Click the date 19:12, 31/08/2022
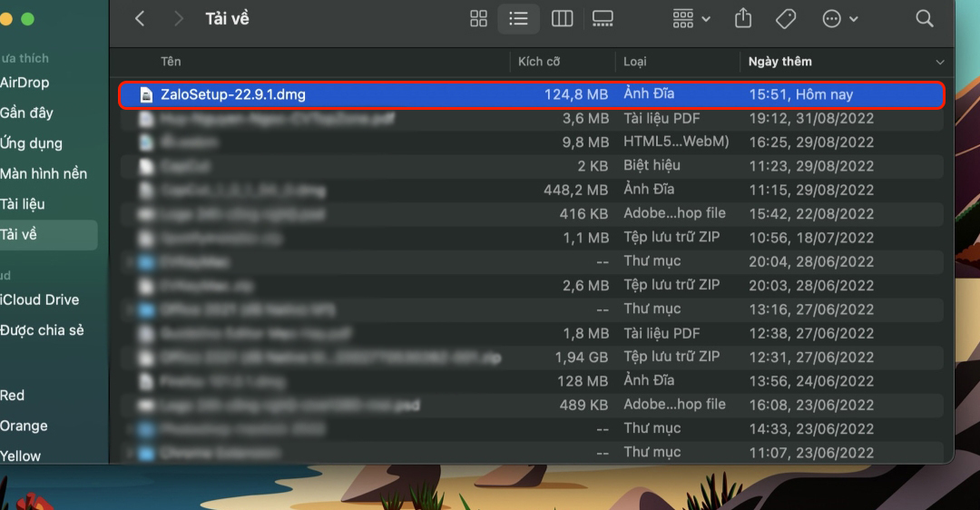Image resolution: width=980 pixels, height=510 pixels. coord(811,118)
